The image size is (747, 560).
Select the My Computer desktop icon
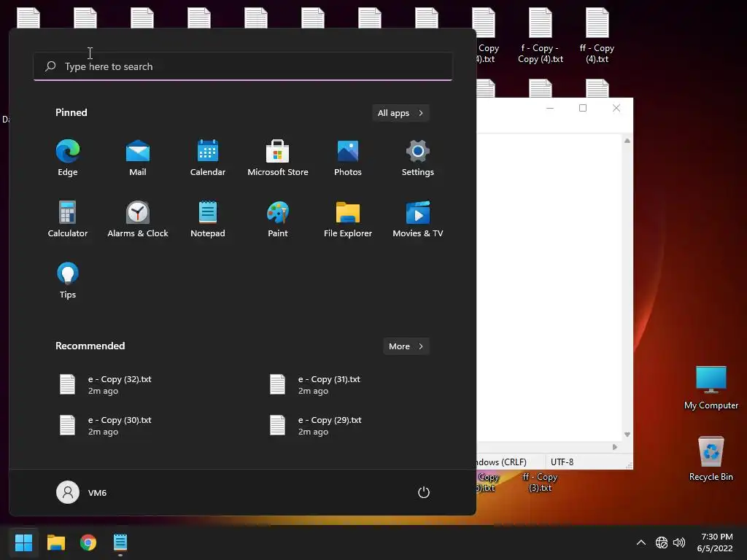(711, 387)
